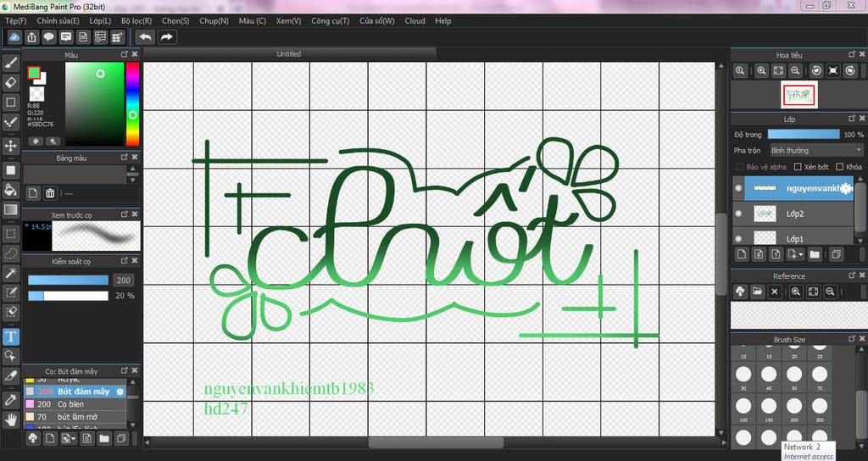Click the export share icon in top toolbar

tap(31, 37)
